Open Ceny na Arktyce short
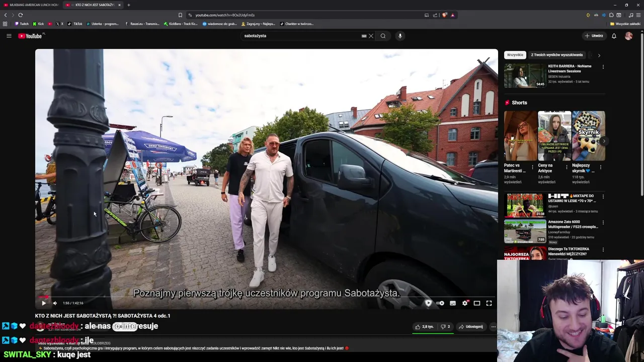 pyautogui.click(x=554, y=136)
